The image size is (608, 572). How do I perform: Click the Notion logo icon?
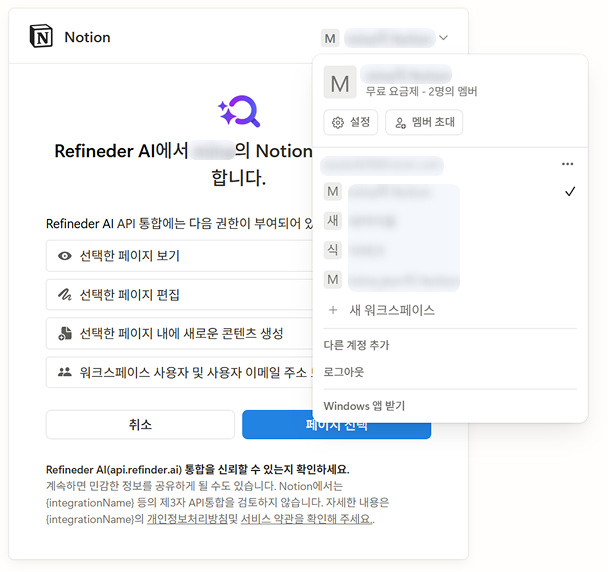(41, 36)
